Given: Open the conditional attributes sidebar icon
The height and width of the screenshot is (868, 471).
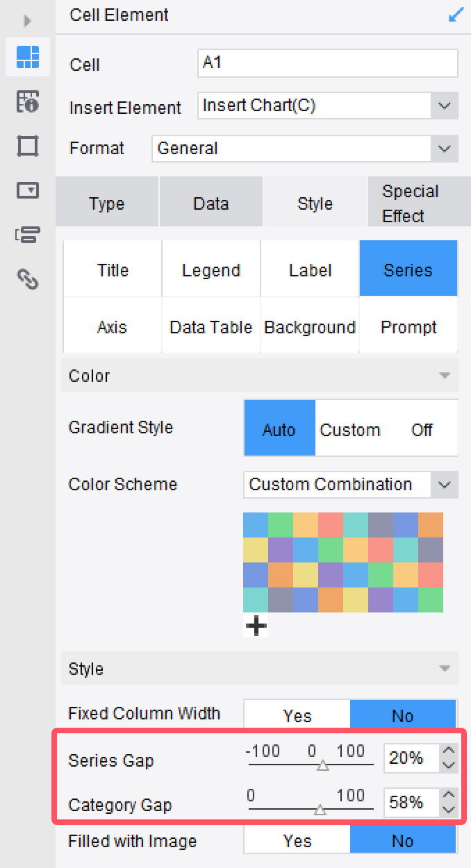Looking at the screenshot, I should (x=27, y=234).
